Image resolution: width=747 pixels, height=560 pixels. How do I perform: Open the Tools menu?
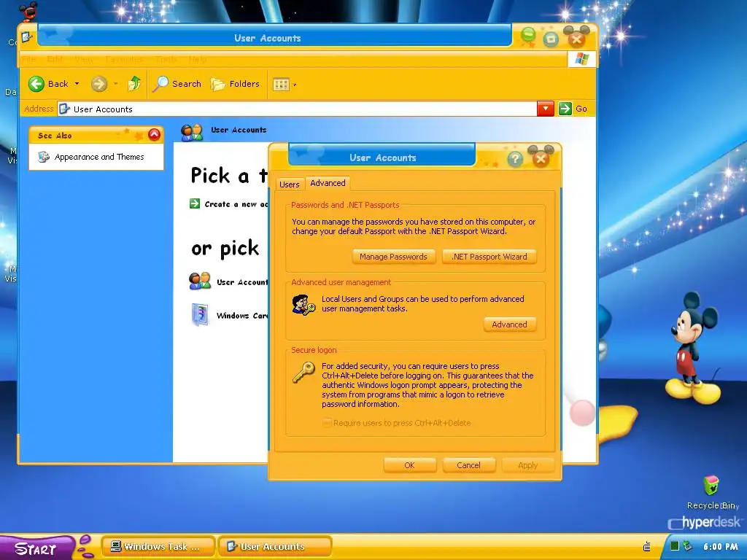pos(166,59)
